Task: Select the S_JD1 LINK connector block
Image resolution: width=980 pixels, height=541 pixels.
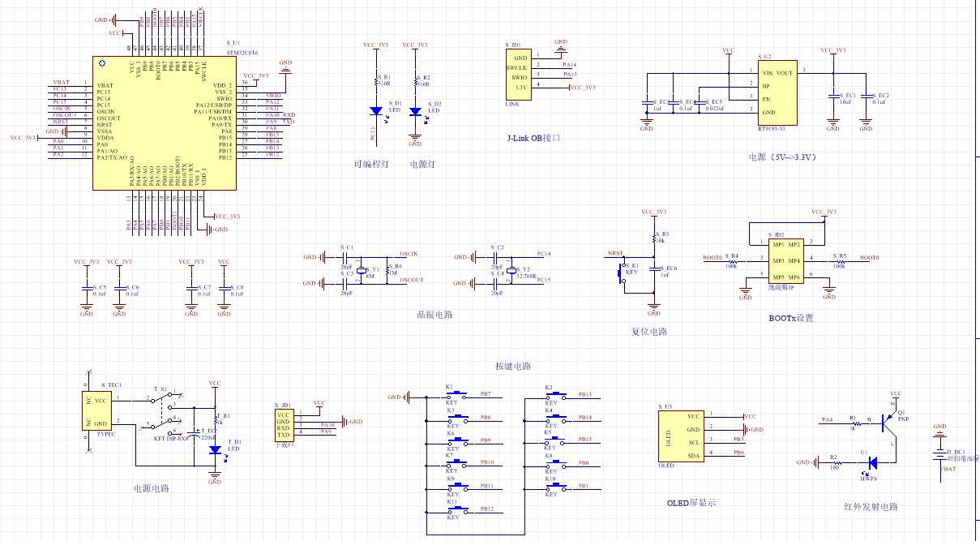Action: [x=518, y=73]
